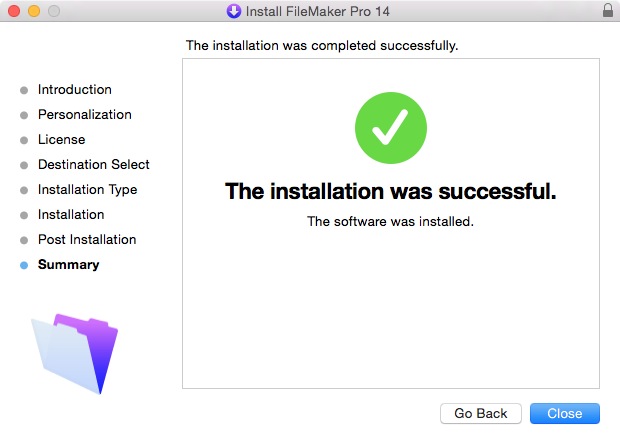Select the Destination Select step

click(94, 164)
